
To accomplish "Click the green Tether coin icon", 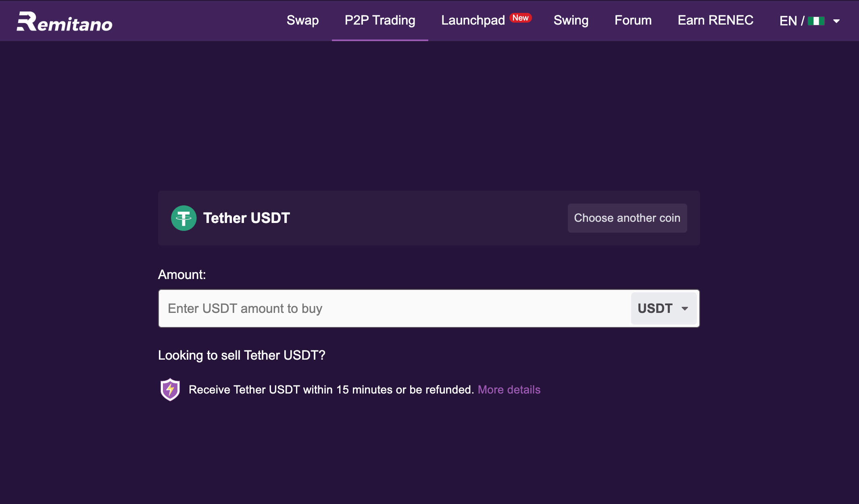I will 183,218.
